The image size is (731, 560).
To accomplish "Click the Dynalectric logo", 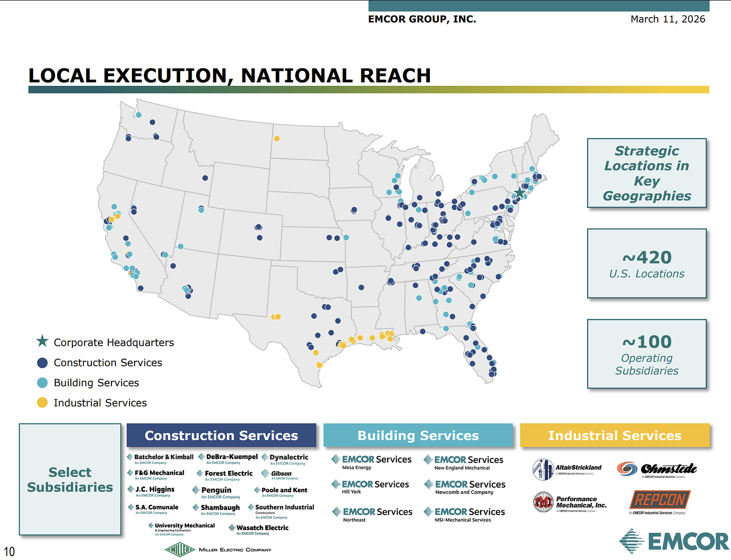I will (x=285, y=459).
